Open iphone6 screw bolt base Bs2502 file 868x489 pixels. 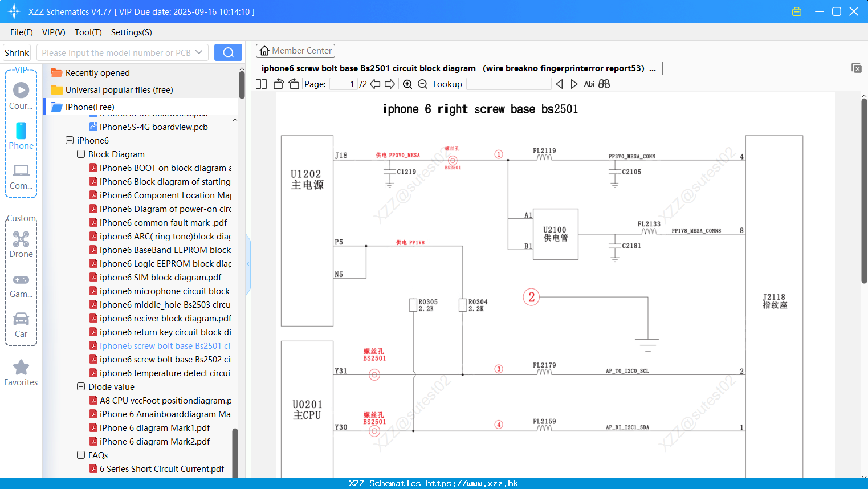pyautogui.click(x=160, y=359)
